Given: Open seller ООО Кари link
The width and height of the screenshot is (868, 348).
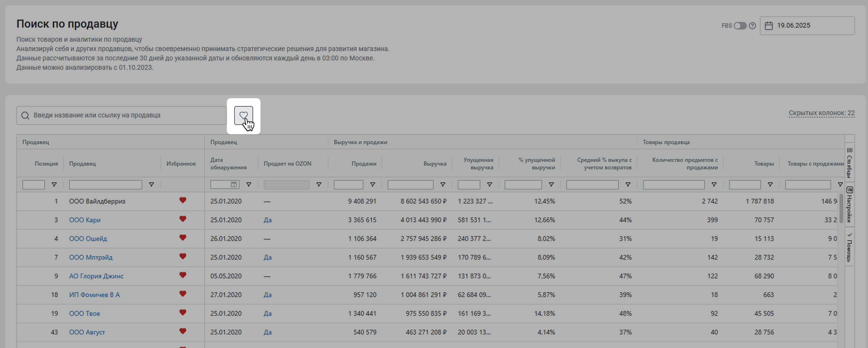Looking at the screenshot, I should click(x=85, y=220).
